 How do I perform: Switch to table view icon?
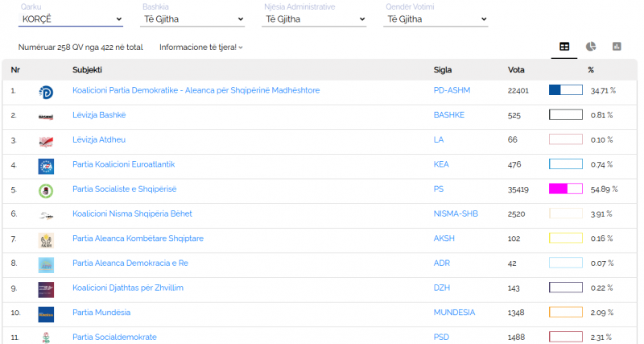[564, 47]
